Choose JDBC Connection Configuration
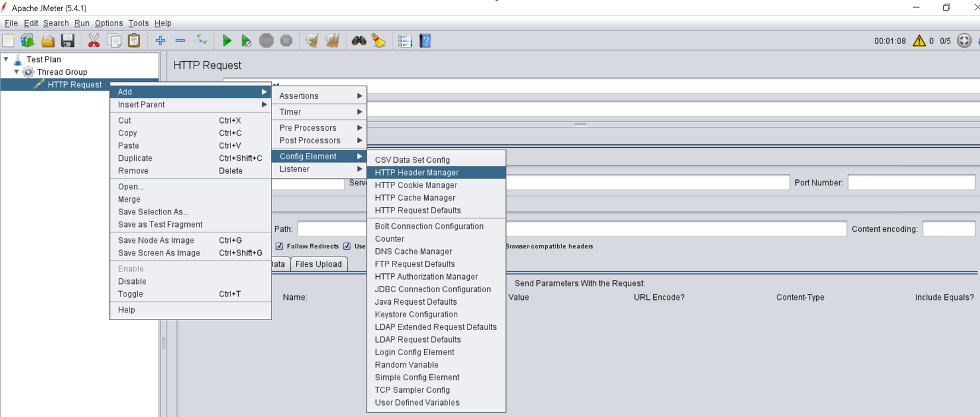Viewport: 980px width, 417px height. click(437, 289)
